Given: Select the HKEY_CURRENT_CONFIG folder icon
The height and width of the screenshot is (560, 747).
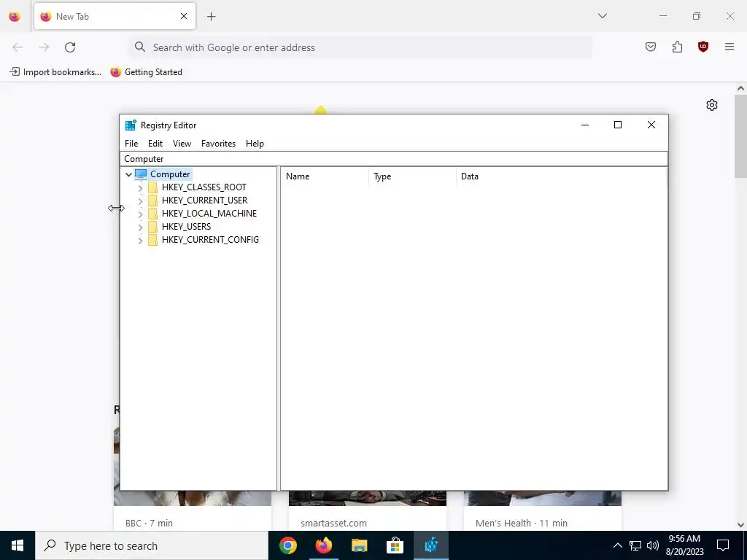Looking at the screenshot, I should [x=152, y=240].
